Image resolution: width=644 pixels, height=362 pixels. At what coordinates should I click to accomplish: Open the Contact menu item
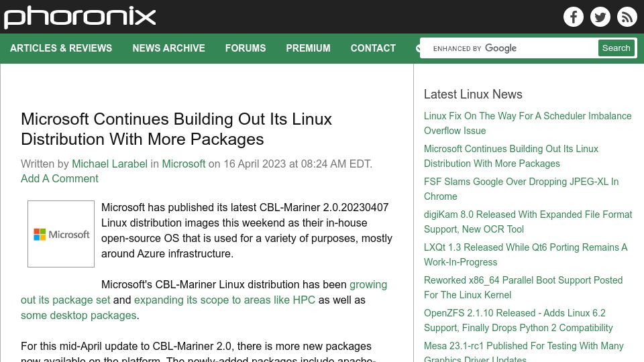click(x=373, y=48)
